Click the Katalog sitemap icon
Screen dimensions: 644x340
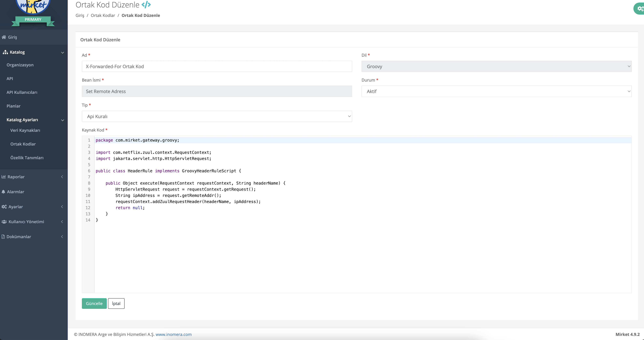(5, 52)
